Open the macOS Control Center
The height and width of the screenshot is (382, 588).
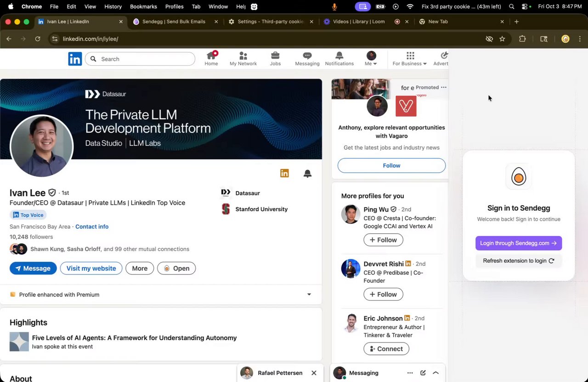point(525,7)
